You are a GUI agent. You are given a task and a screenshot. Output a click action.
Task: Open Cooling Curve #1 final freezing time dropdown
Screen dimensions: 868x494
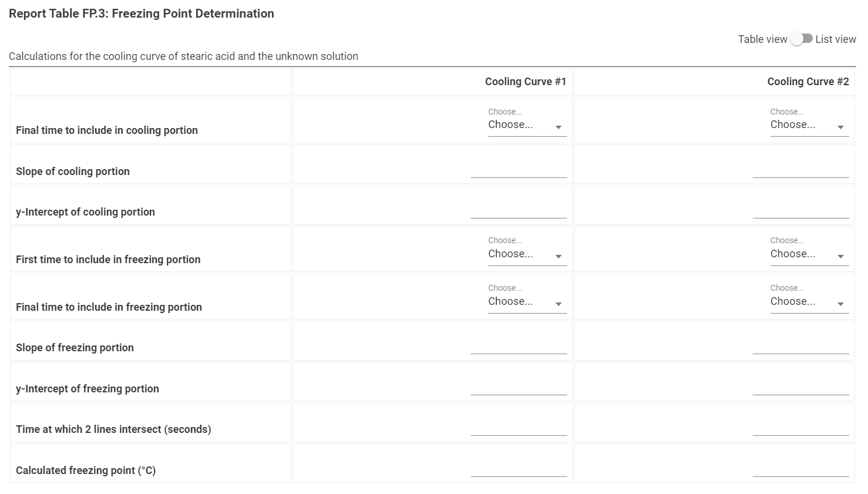(527, 302)
